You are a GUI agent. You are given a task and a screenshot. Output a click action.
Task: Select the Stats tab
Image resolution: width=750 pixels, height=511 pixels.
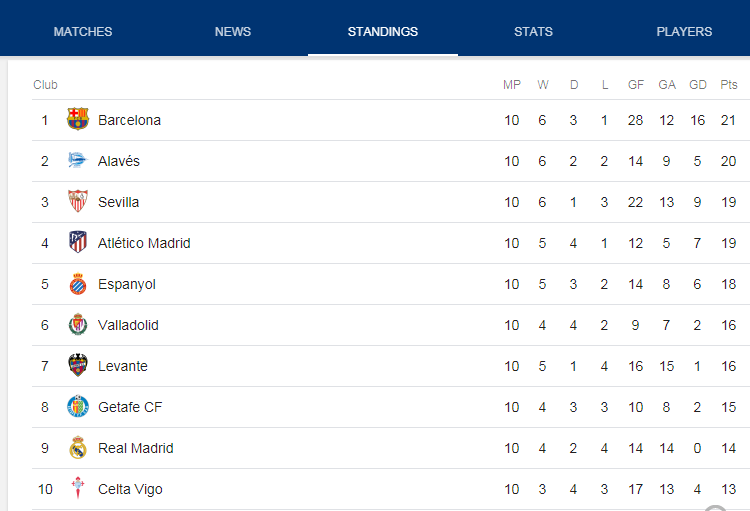[533, 32]
